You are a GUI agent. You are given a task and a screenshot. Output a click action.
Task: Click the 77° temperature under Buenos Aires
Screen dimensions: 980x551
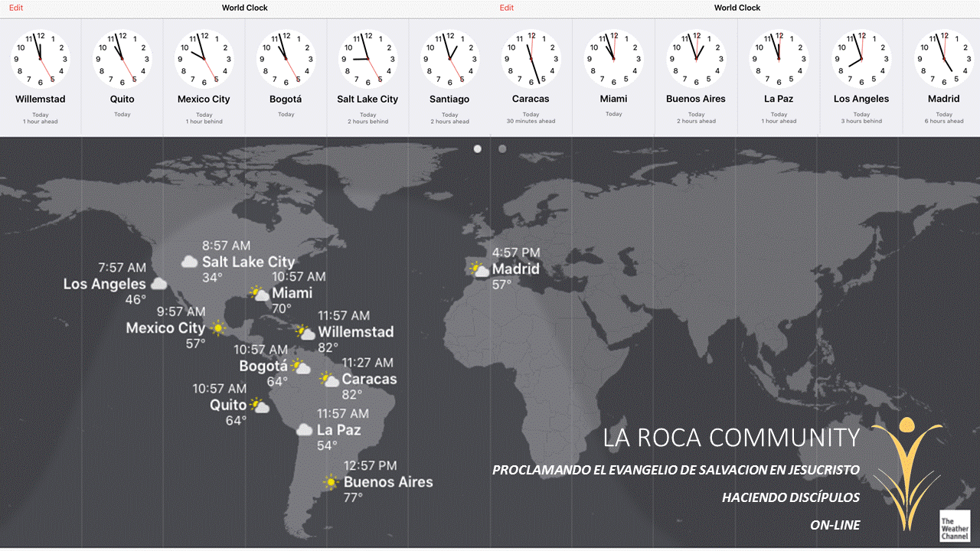pos(353,497)
